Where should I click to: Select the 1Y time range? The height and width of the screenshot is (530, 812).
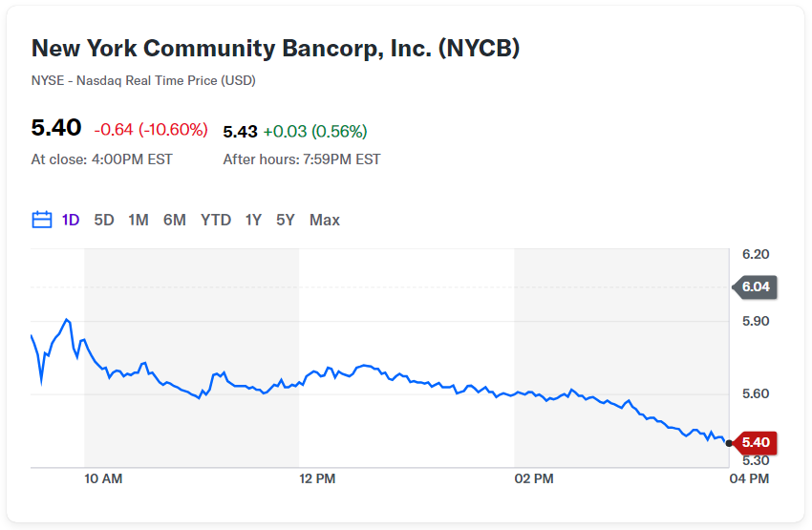point(253,220)
